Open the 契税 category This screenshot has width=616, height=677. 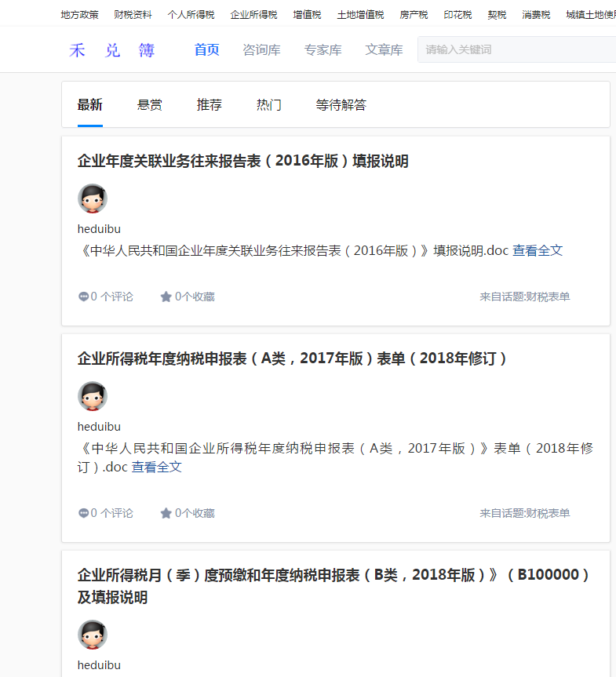pyautogui.click(x=497, y=15)
